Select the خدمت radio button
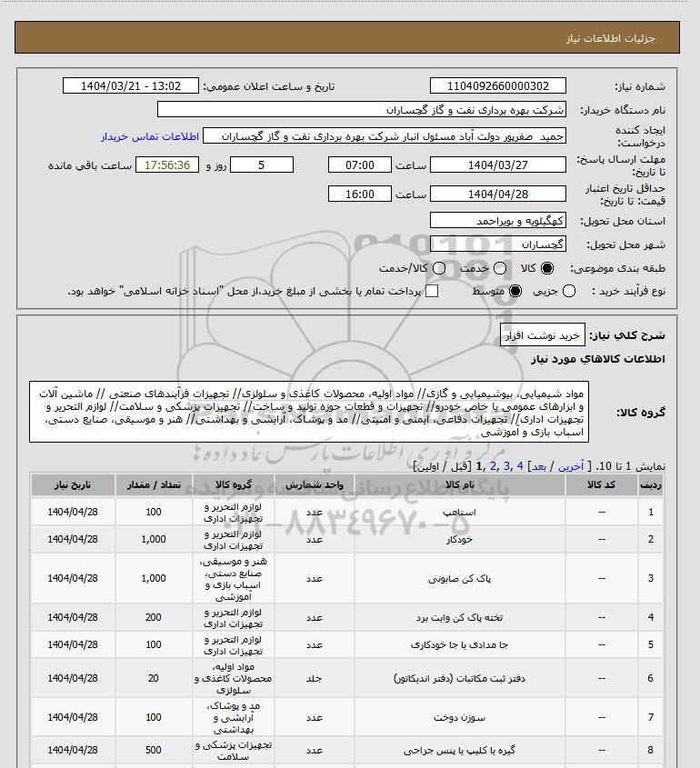This screenshot has width=700, height=768. [500, 268]
